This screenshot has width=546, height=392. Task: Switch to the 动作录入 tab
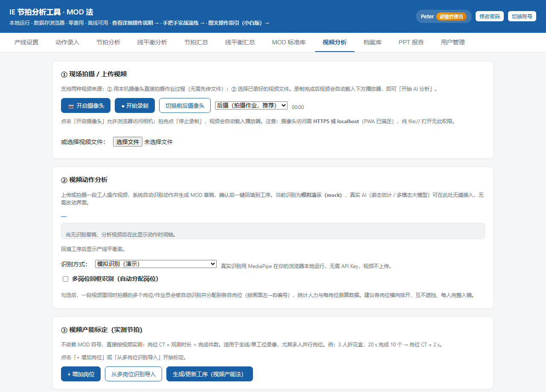pyautogui.click(x=67, y=42)
